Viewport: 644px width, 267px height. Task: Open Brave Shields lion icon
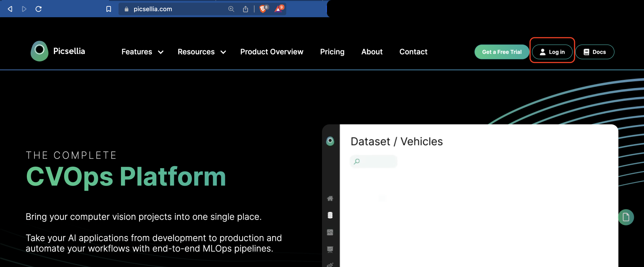[263, 9]
